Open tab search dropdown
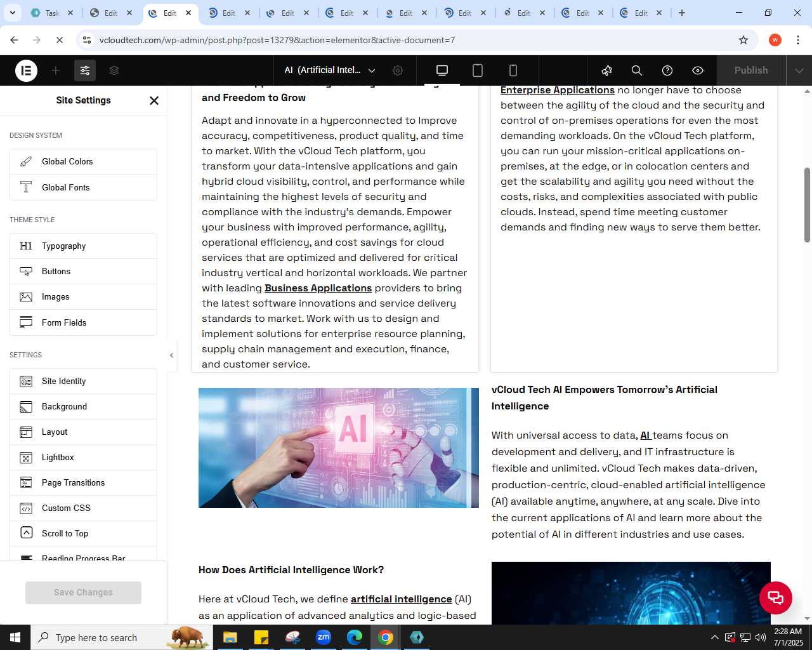 pyautogui.click(x=12, y=13)
